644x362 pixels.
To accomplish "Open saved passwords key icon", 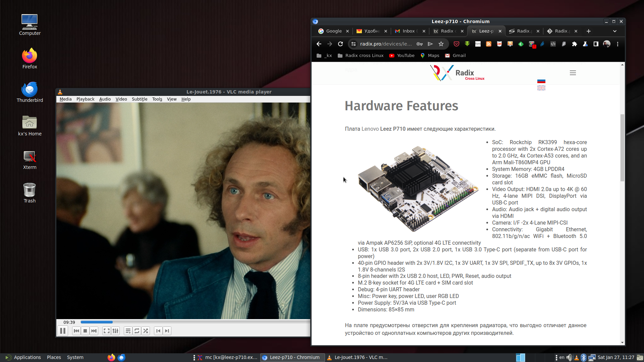I will coord(420,44).
